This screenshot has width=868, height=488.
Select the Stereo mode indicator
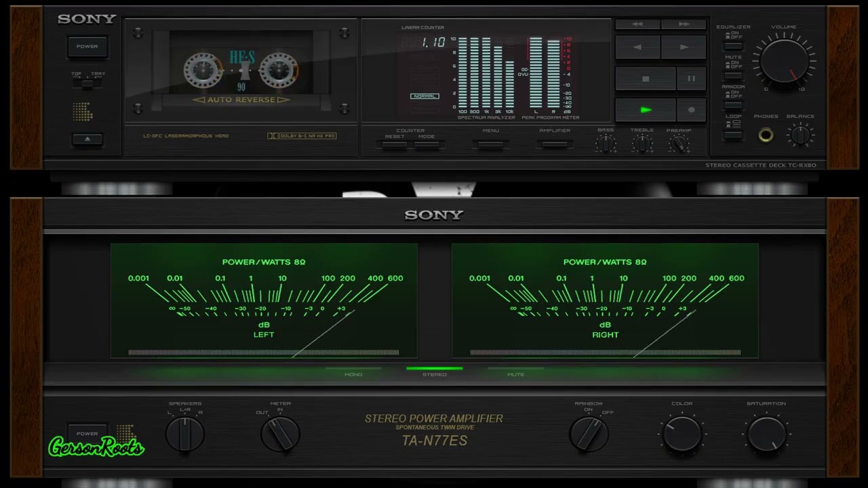pyautogui.click(x=435, y=372)
